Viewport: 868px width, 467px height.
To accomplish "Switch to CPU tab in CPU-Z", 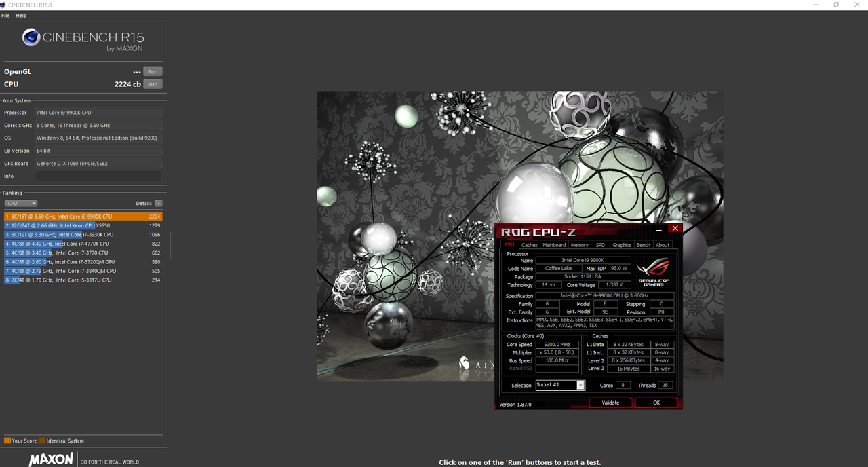I will pyautogui.click(x=510, y=245).
